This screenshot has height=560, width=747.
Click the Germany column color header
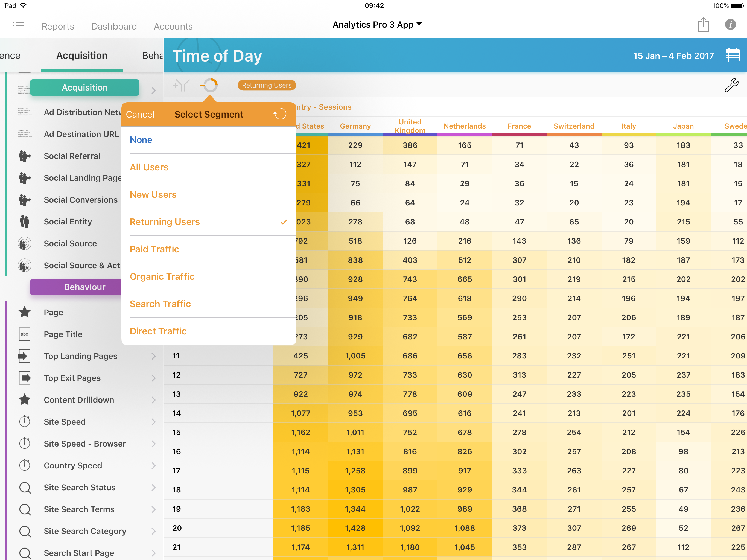pos(355,126)
